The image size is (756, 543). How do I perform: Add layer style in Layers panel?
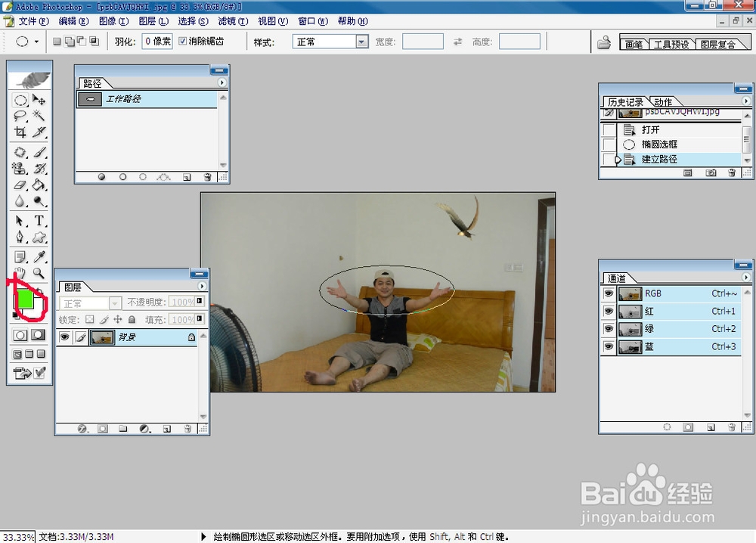click(82, 428)
